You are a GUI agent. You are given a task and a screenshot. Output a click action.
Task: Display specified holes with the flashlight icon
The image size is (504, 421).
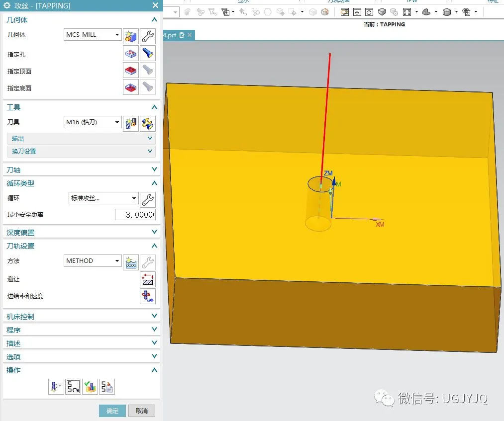point(148,53)
